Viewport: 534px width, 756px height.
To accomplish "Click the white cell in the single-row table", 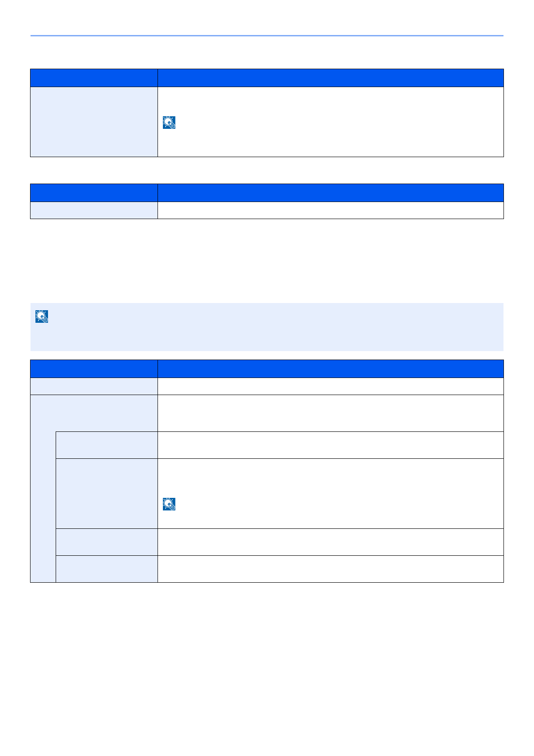I will coord(330,210).
